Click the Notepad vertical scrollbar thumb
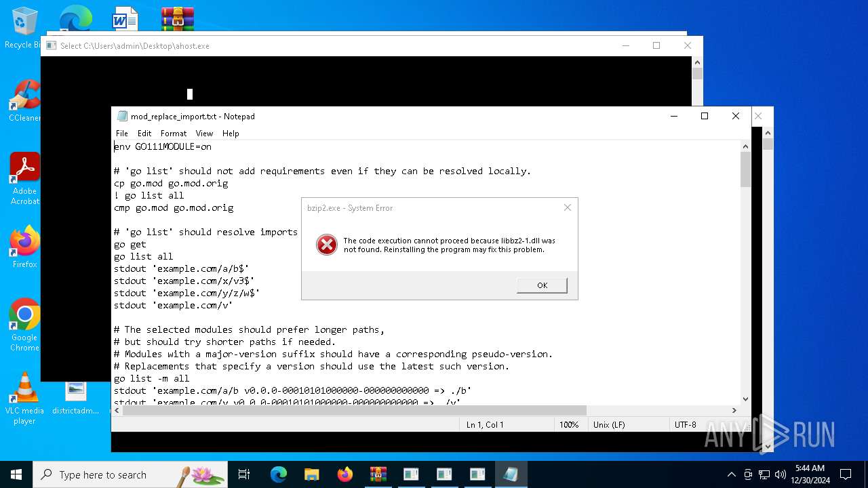This screenshot has height=488, width=868. click(x=745, y=169)
